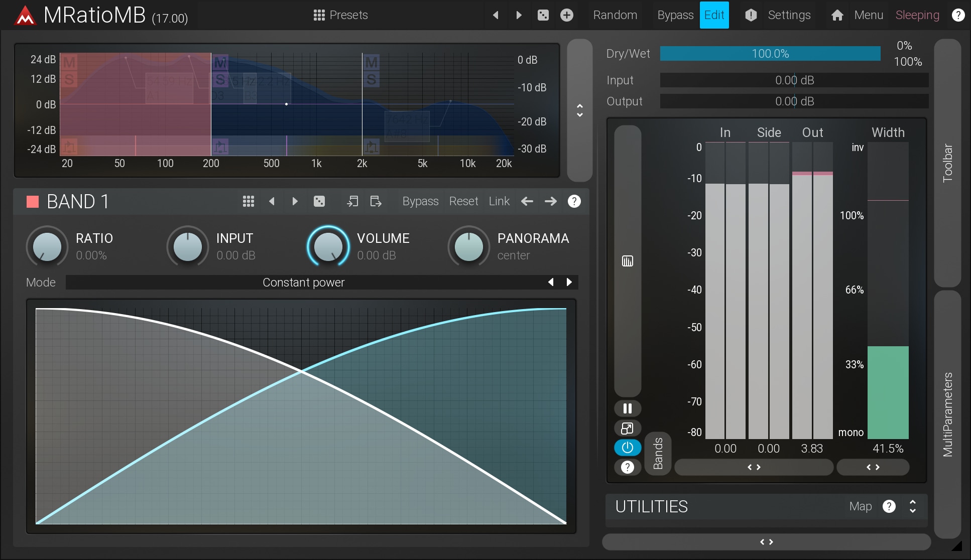971x560 pixels.
Task: Open the Presets menu
Action: point(341,15)
